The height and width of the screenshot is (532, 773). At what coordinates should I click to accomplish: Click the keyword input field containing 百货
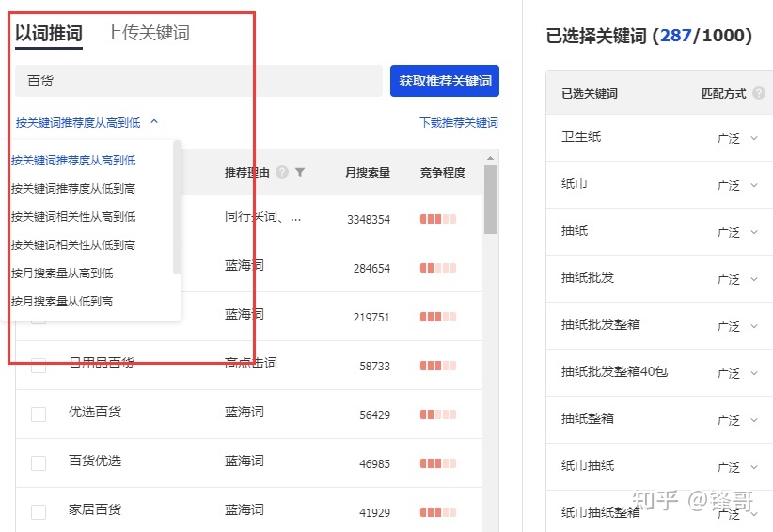tap(197, 81)
